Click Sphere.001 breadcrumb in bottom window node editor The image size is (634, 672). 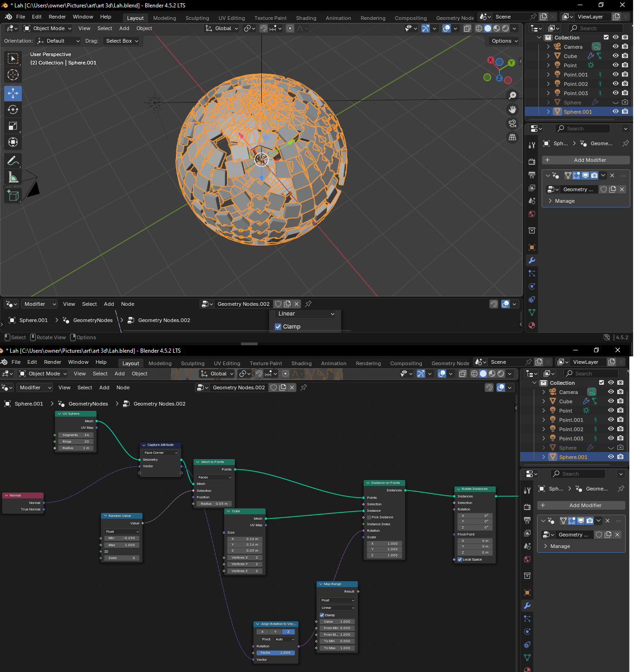tap(29, 404)
